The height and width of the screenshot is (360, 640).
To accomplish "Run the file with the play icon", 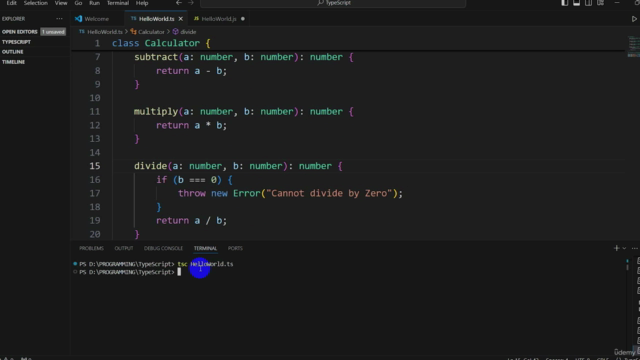I will (634, 19).
